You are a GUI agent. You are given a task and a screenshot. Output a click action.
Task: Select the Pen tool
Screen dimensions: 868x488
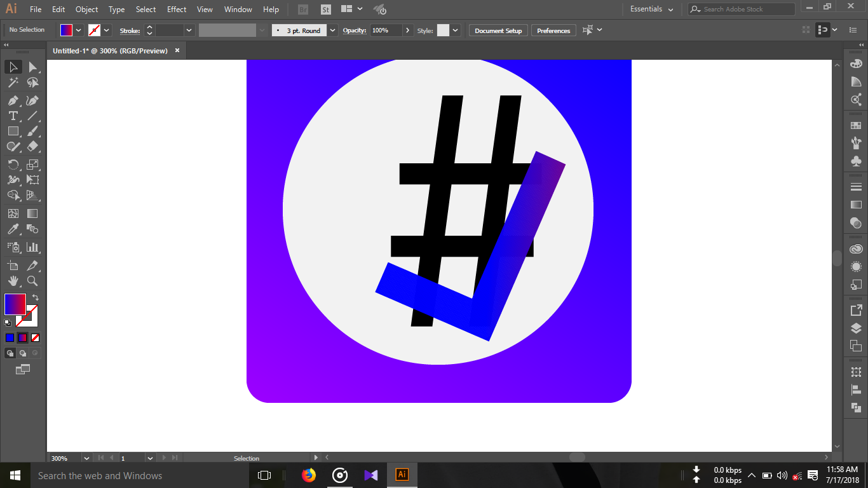13,100
